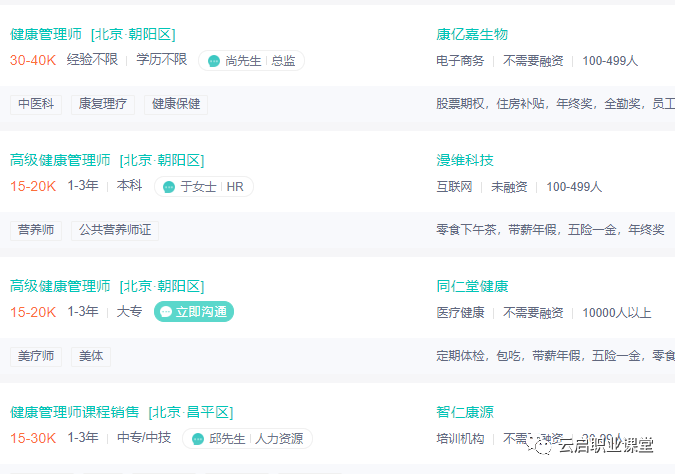This screenshot has width=675, height=474.
Task: Click the 健康保健 tag
Action: tap(176, 104)
